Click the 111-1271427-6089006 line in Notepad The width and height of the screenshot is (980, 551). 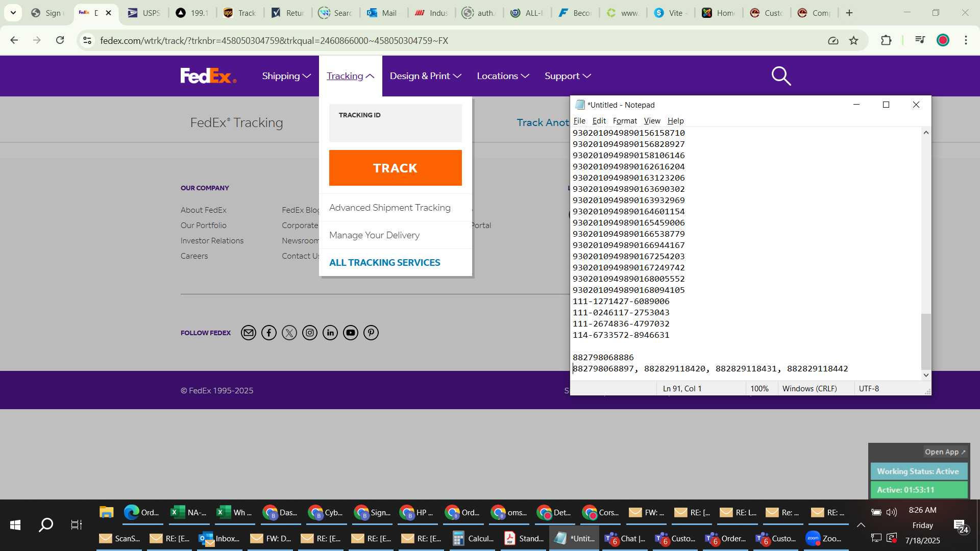coord(621,302)
